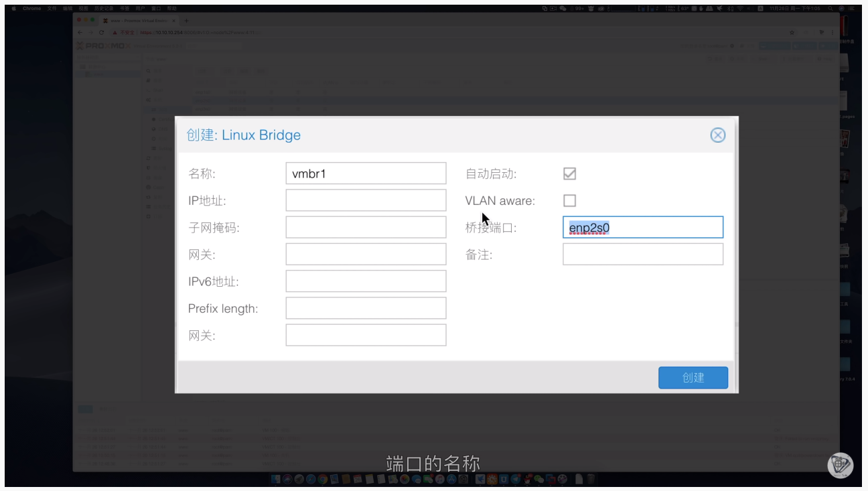The height and width of the screenshot is (491, 868).
Task: Open the Trash in the dock
Action: tap(591, 479)
